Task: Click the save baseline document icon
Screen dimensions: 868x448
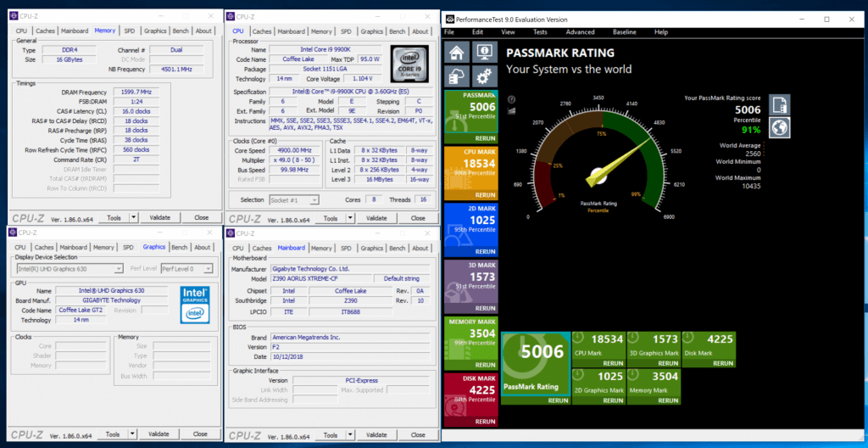Action: pos(780,104)
